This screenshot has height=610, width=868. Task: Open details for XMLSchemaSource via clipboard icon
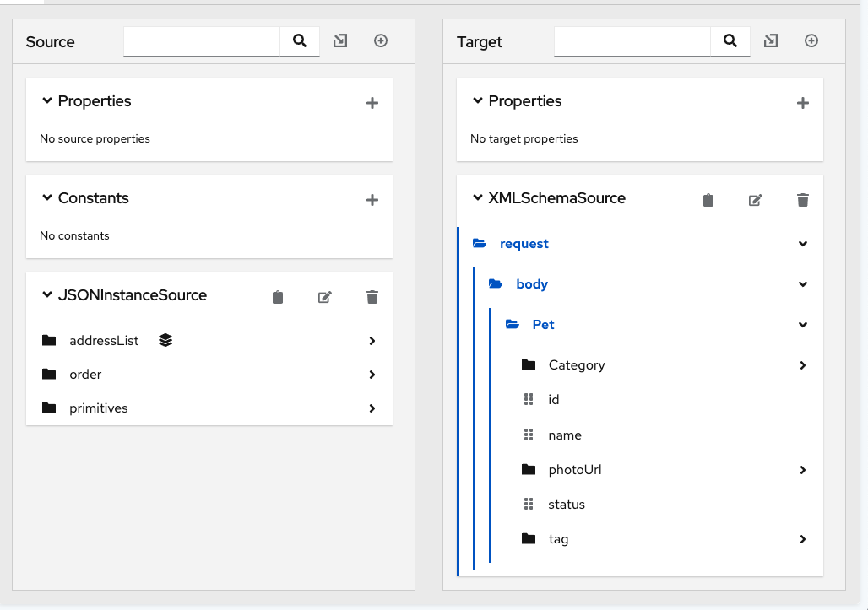click(x=708, y=200)
